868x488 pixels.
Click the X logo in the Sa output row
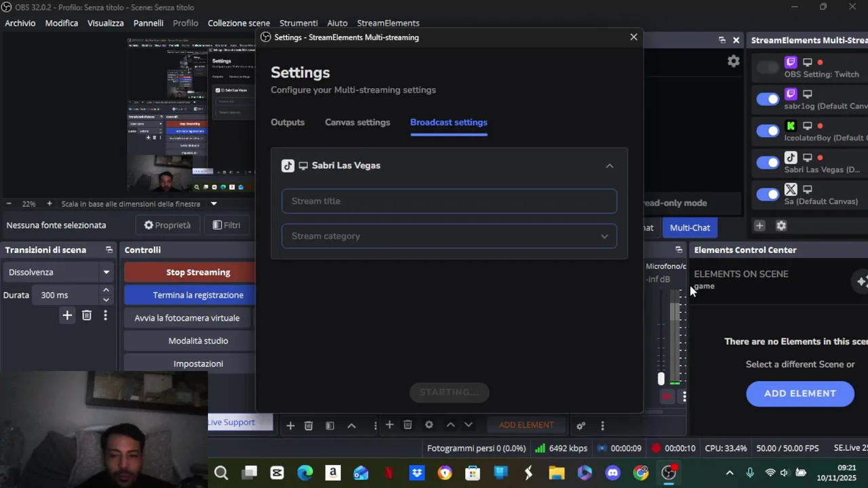[x=791, y=189]
